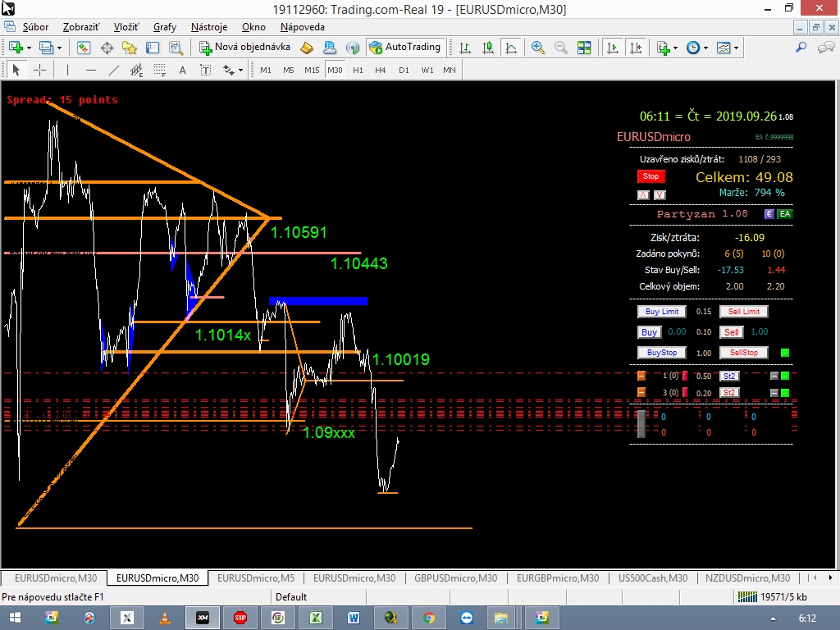Select the H4 timeframe
Image resolution: width=840 pixels, height=630 pixels.
381,70
